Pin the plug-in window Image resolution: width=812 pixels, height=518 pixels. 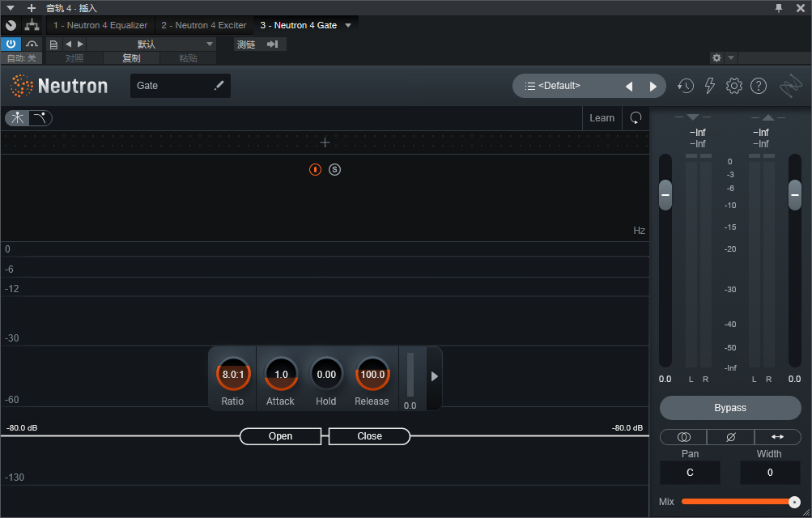[x=778, y=8]
